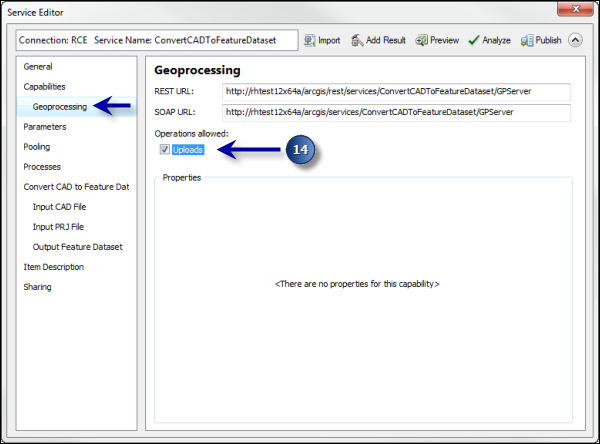The image size is (600, 444).
Task: Select the Input CAD File parameter
Action: 59,207
